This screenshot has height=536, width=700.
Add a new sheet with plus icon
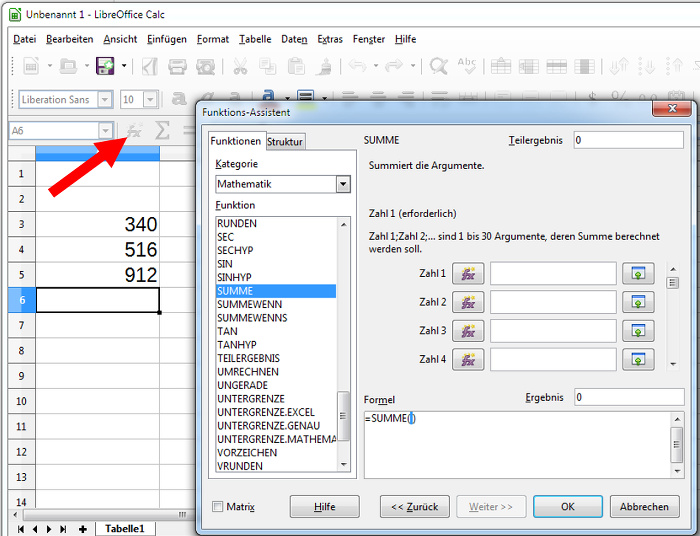coord(83,529)
